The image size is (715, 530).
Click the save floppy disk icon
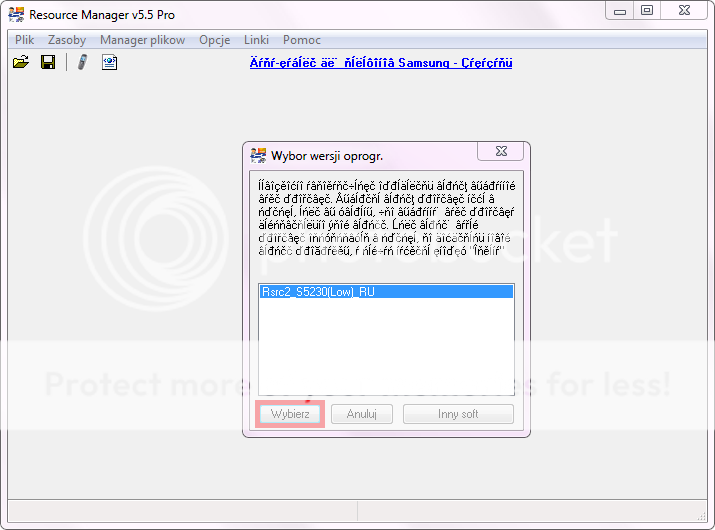pos(47,62)
